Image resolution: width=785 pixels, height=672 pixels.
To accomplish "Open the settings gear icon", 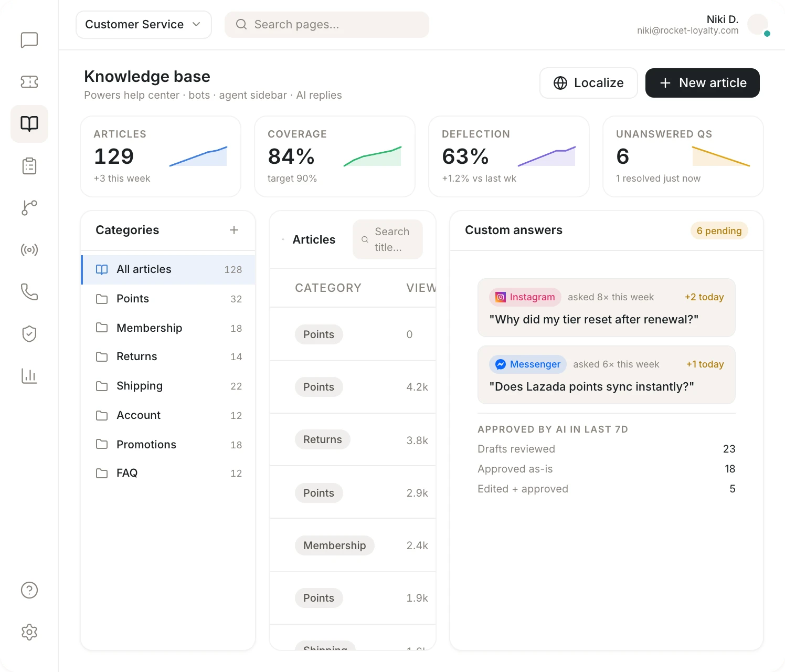I will [x=29, y=632].
